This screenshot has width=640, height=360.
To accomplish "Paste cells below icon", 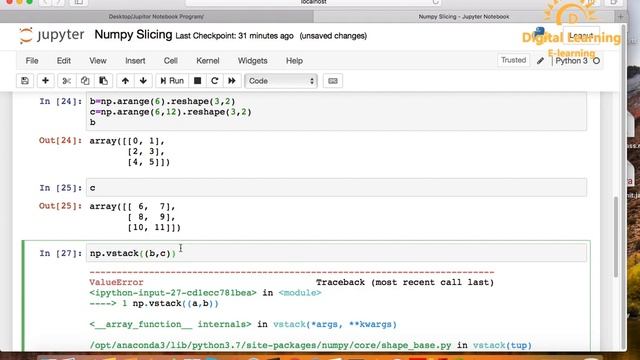I will [103, 81].
